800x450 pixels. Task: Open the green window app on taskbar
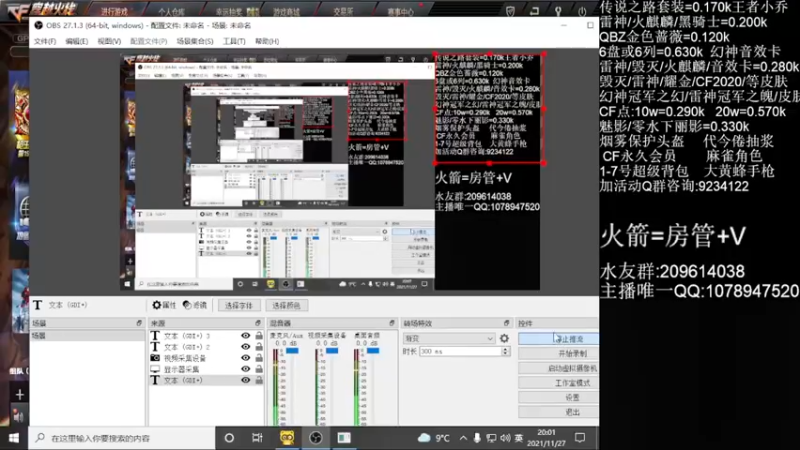tap(344, 438)
